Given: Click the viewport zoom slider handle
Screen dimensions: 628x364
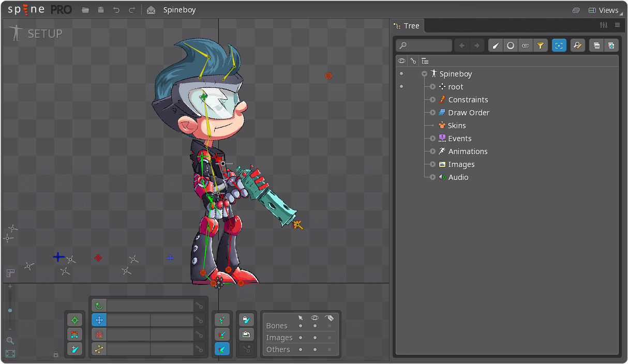Looking at the screenshot, I should (10, 310).
